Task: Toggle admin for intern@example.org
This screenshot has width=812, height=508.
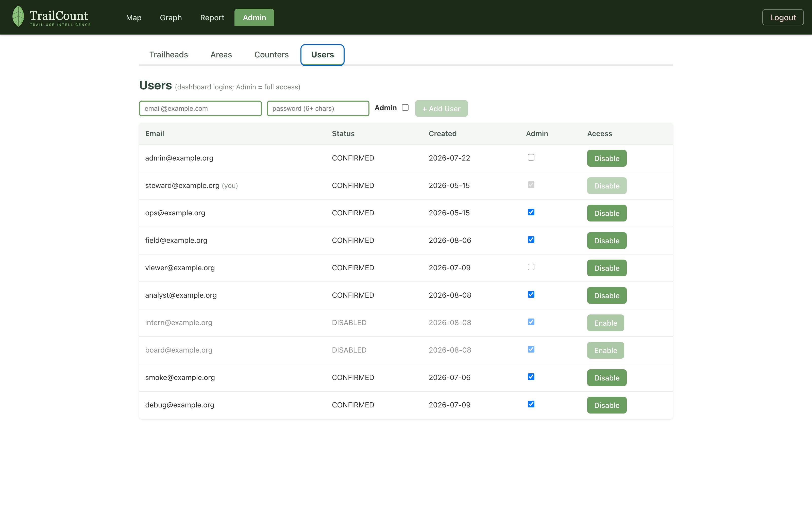Action: pos(531,322)
